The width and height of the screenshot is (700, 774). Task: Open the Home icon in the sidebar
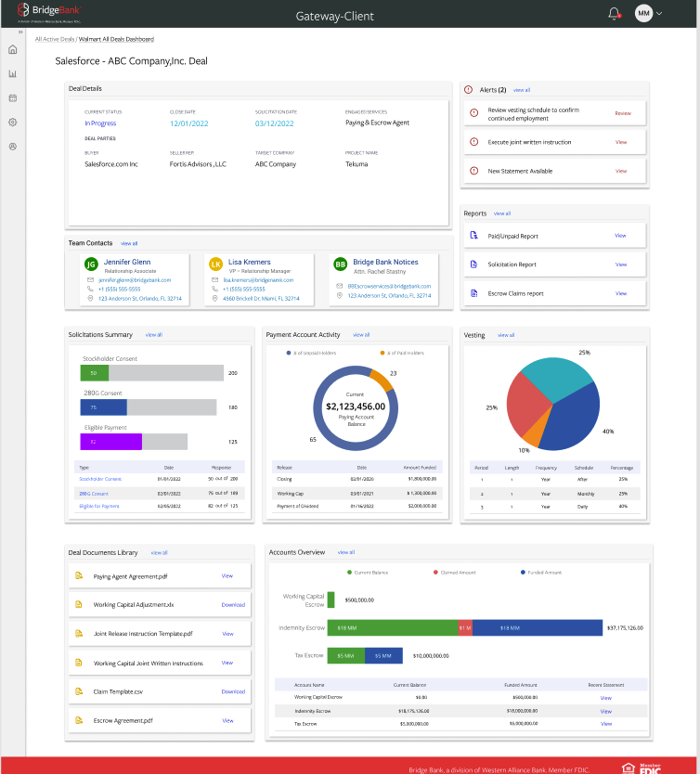pos(13,49)
